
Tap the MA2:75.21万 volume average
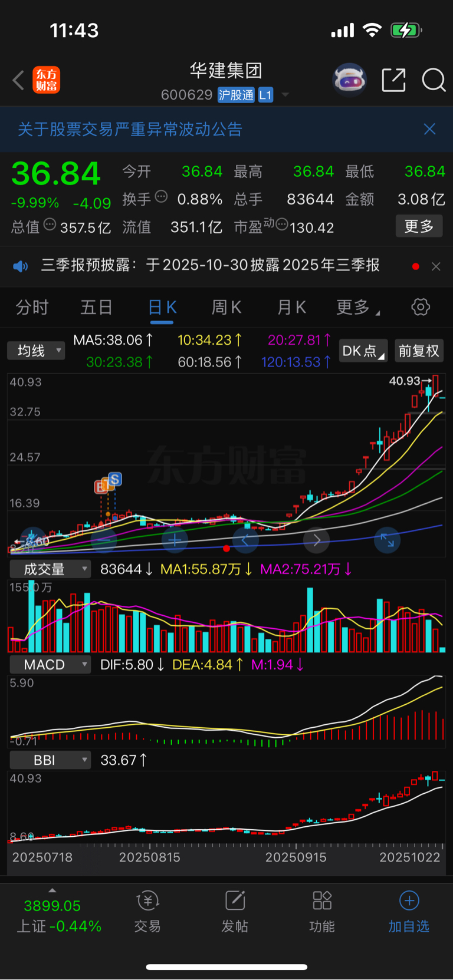pyautogui.click(x=306, y=569)
